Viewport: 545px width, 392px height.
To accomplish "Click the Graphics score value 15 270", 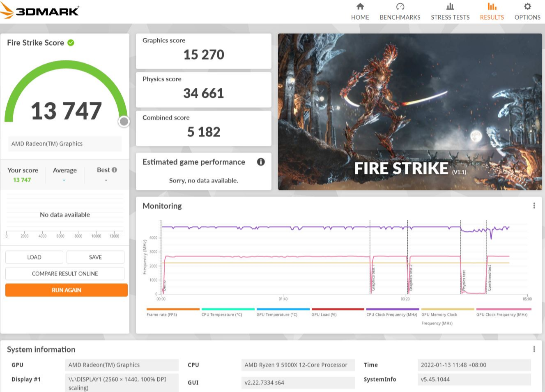I will [204, 55].
